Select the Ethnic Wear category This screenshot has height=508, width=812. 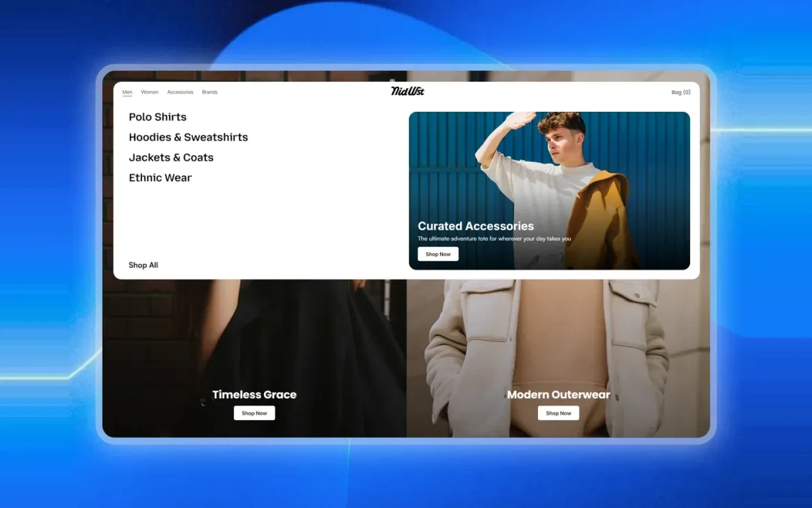pyautogui.click(x=160, y=178)
